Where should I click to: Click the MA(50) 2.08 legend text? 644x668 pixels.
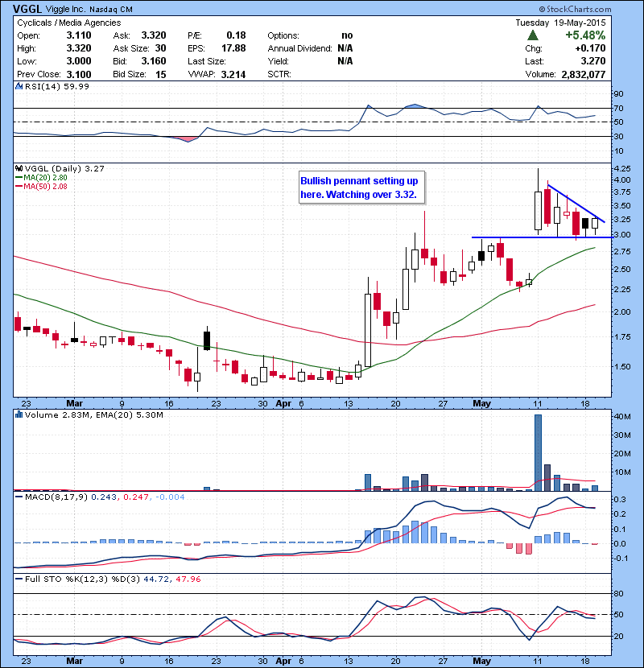coord(45,187)
